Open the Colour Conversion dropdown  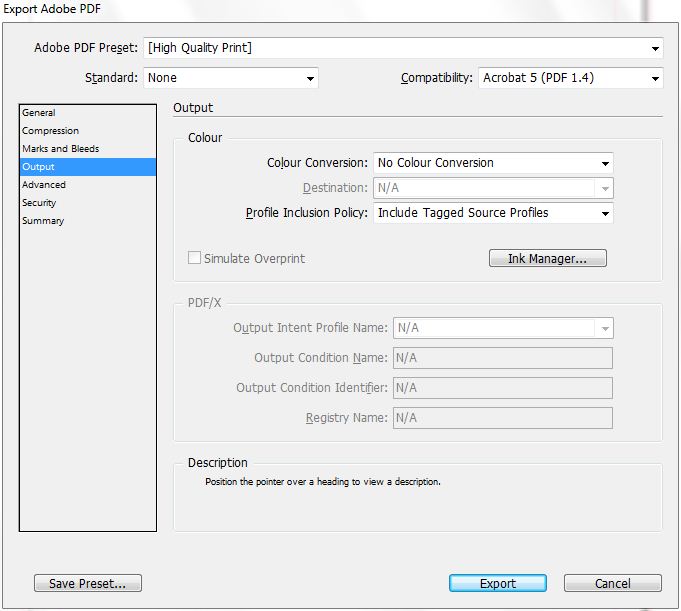[x=493, y=163]
